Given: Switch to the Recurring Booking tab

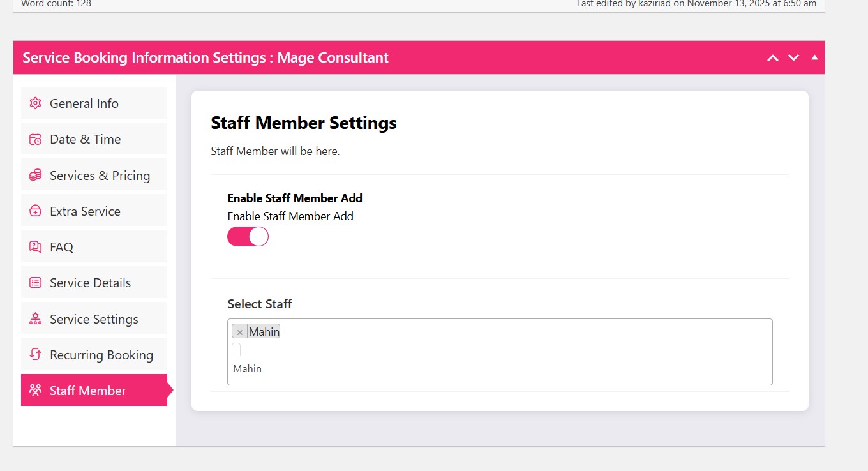Looking at the screenshot, I should [101, 355].
